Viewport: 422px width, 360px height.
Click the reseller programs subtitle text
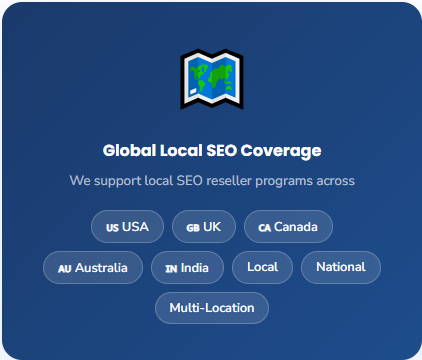[212, 181]
